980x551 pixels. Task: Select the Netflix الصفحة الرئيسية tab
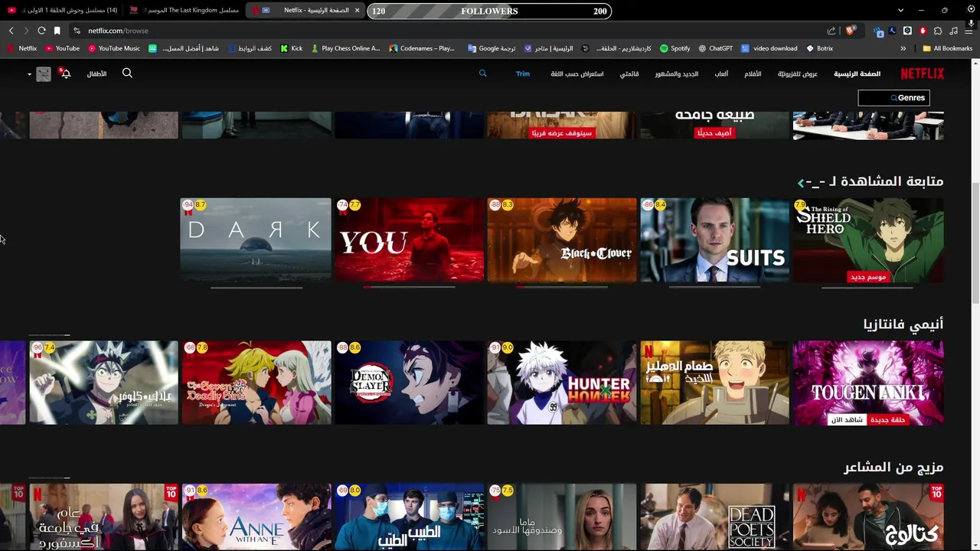(x=305, y=11)
